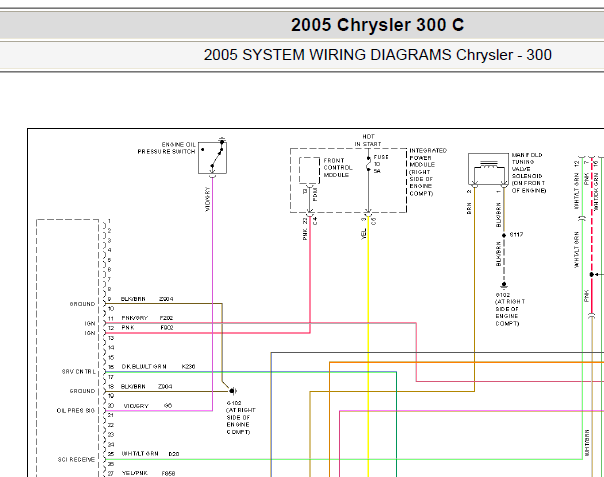Viewport: 604px width, 477px height.
Task: Click the 'SCI RECEIVE' pin label
Action: point(76,459)
